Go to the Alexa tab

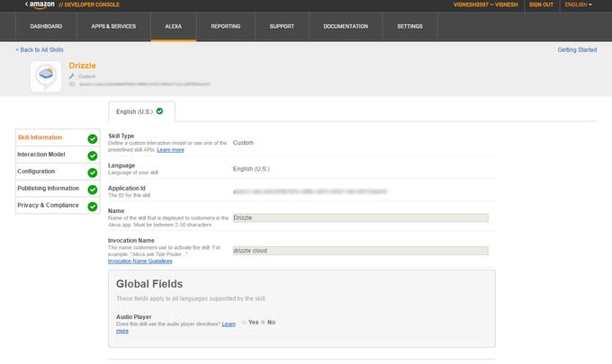tap(174, 26)
